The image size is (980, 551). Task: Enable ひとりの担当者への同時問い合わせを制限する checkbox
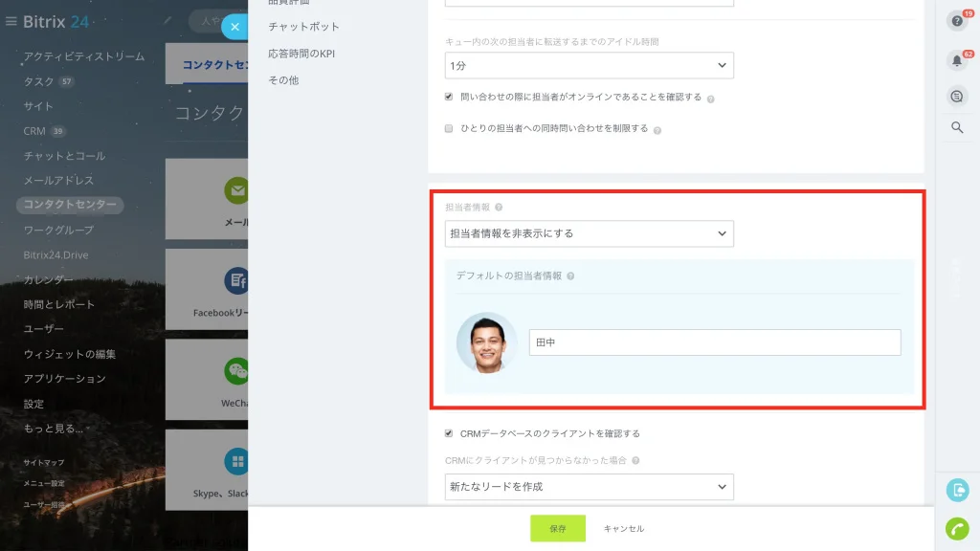tap(449, 128)
